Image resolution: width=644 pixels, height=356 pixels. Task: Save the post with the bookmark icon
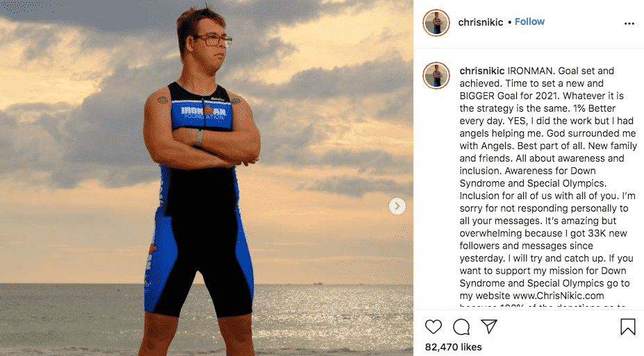coord(627,327)
